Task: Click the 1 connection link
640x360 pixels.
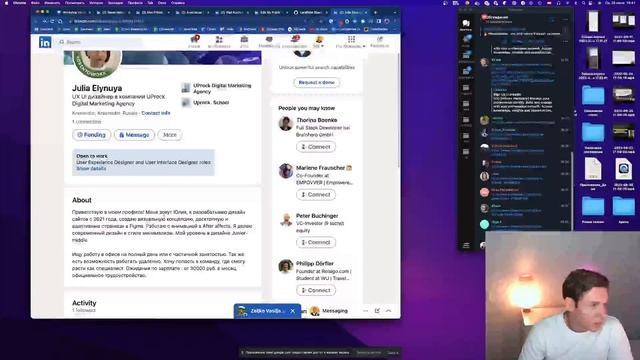Action: point(87,122)
